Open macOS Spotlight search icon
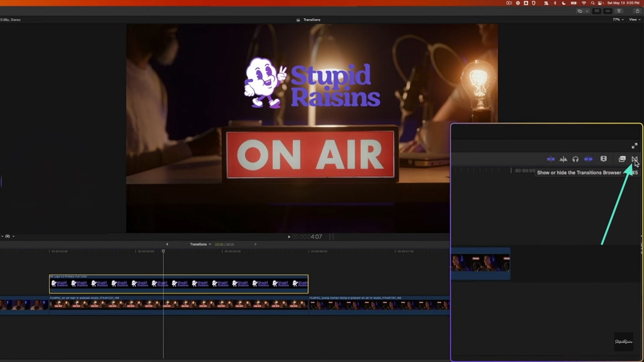This screenshot has height=362, width=644. (x=592, y=3)
